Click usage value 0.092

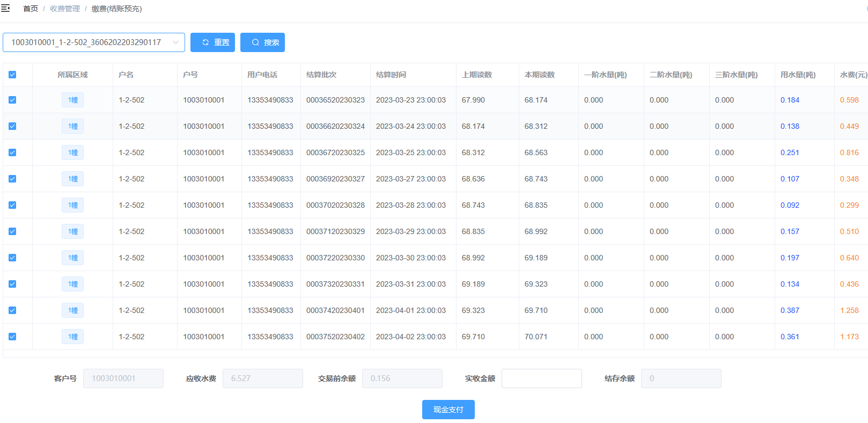pos(790,205)
